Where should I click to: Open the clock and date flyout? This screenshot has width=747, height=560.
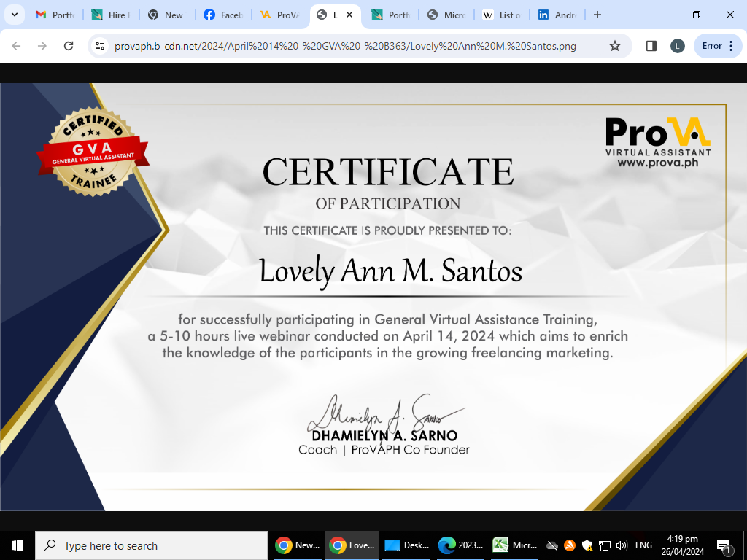(683, 545)
